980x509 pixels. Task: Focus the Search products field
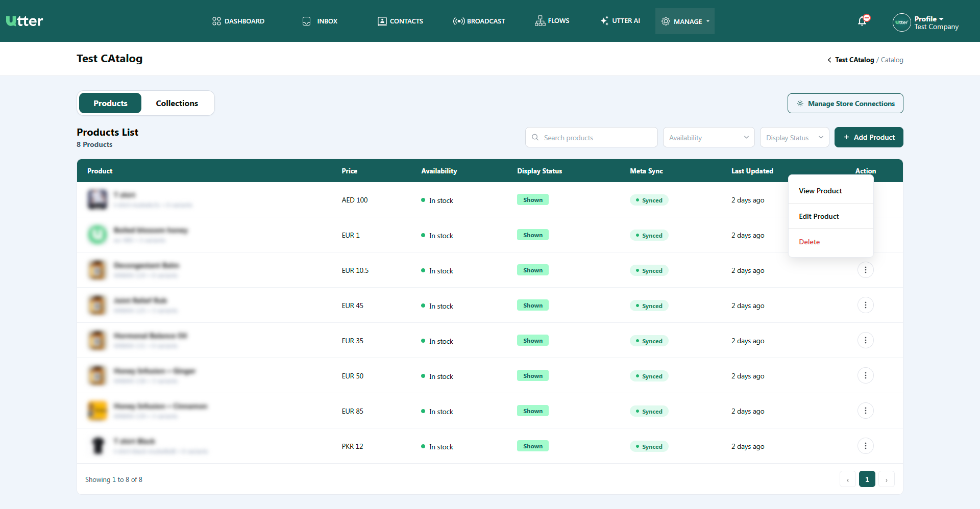point(591,137)
